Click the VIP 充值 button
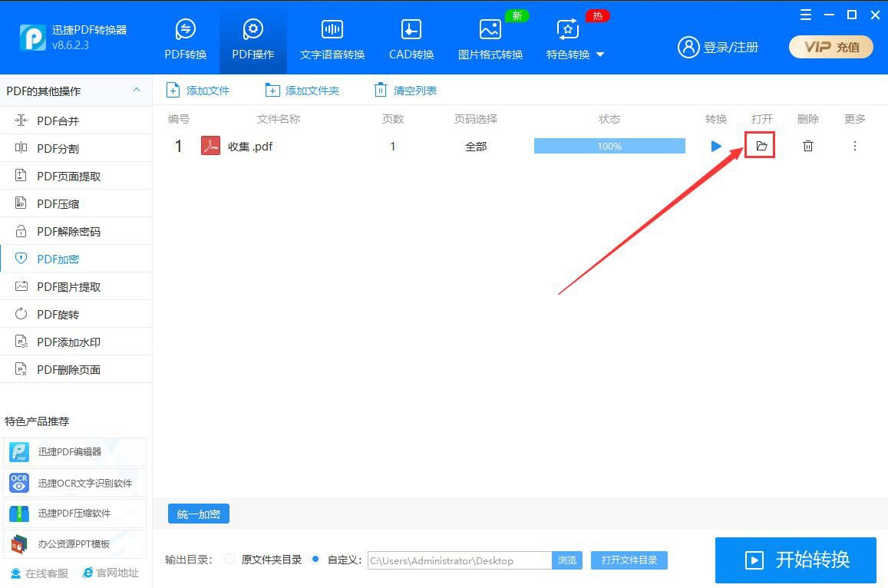The width and height of the screenshot is (888, 588). pyautogui.click(x=830, y=47)
